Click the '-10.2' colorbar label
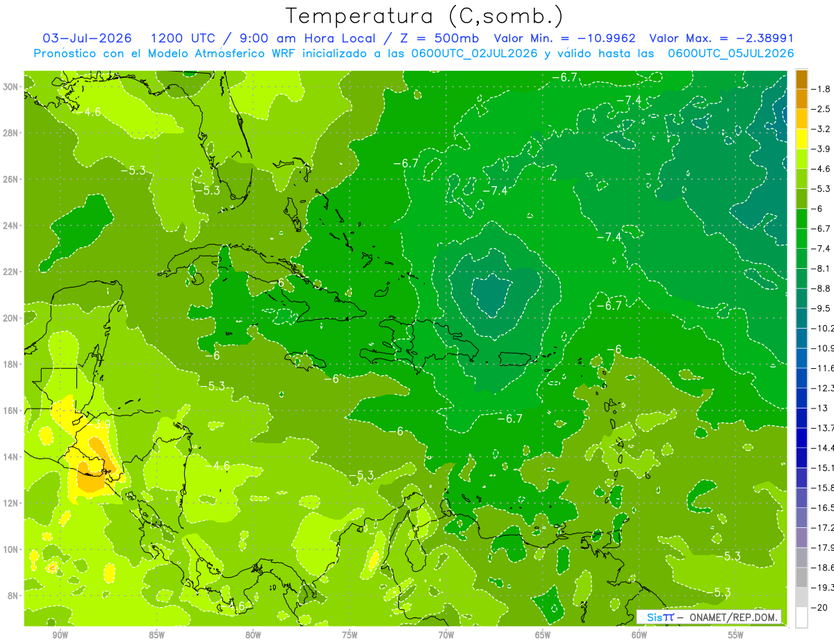 pyautogui.click(x=824, y=328)
